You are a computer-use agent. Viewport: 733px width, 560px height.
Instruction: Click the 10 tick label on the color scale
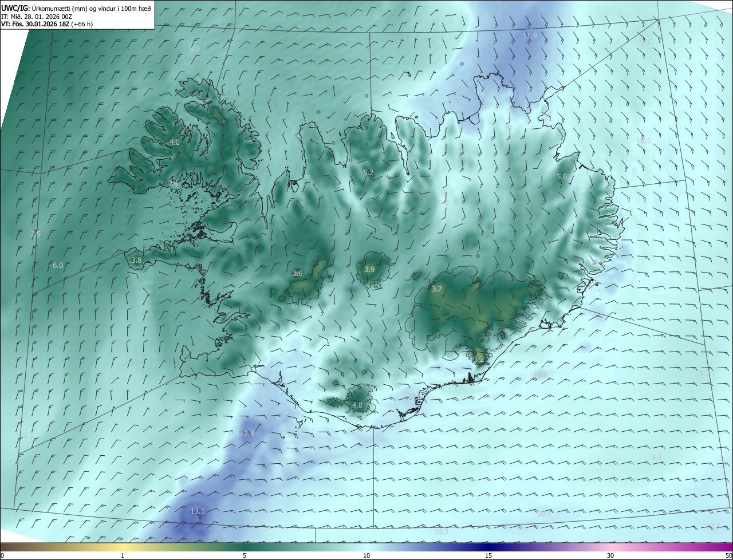tap(366, 556)
